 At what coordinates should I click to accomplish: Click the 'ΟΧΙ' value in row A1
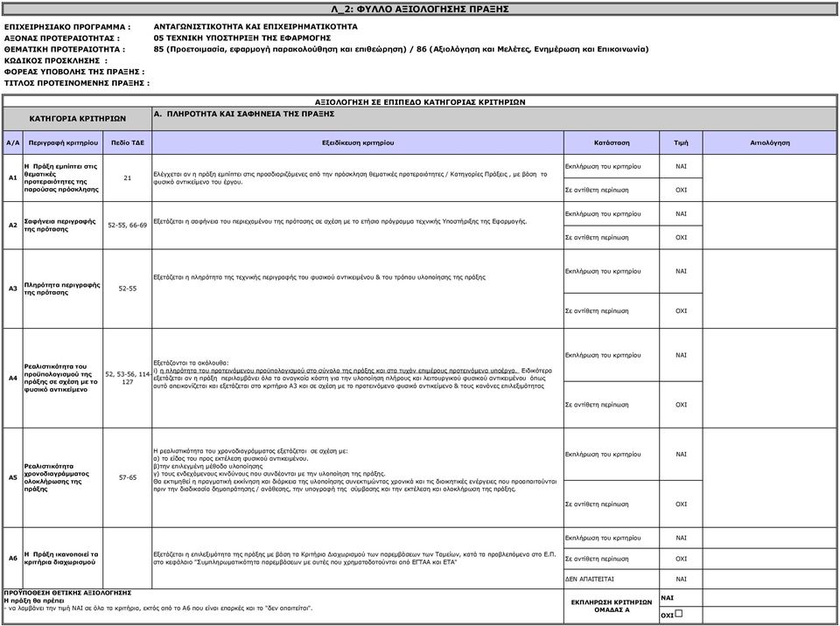[681, 190]
